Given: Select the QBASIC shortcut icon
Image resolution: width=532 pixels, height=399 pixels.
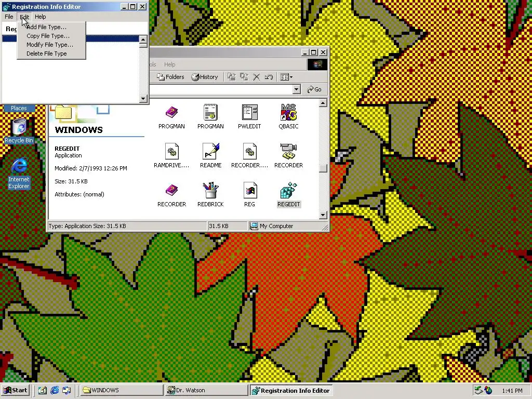Looking at the screenshot, I should pyautogui.click(x=288, y=112).
